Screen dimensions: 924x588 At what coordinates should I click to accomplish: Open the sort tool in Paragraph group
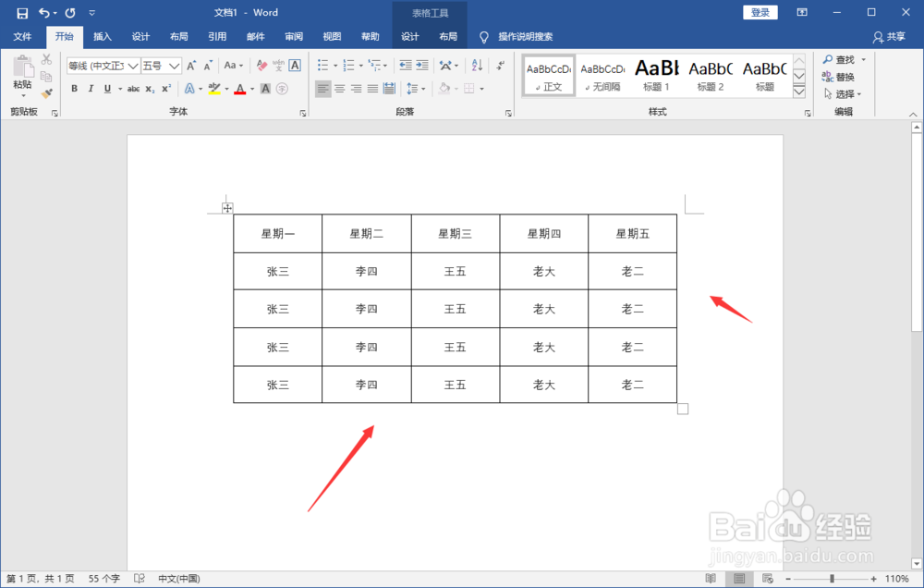click(476, 64)
